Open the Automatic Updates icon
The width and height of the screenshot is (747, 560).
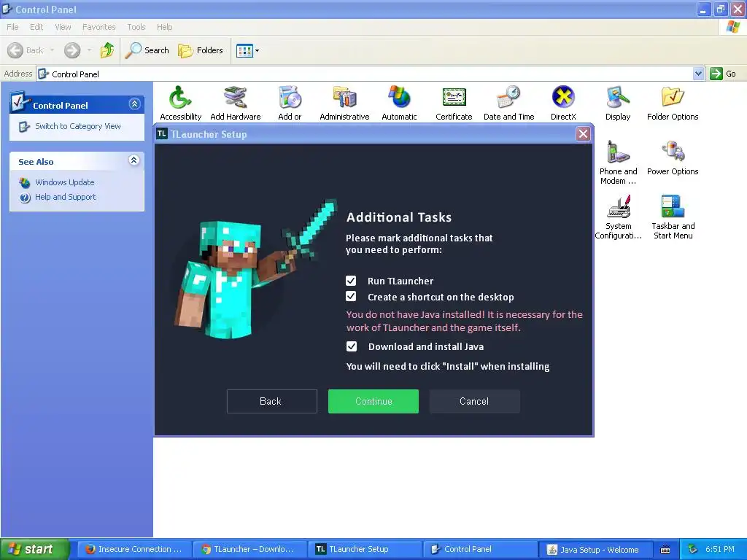pos(399,103)
